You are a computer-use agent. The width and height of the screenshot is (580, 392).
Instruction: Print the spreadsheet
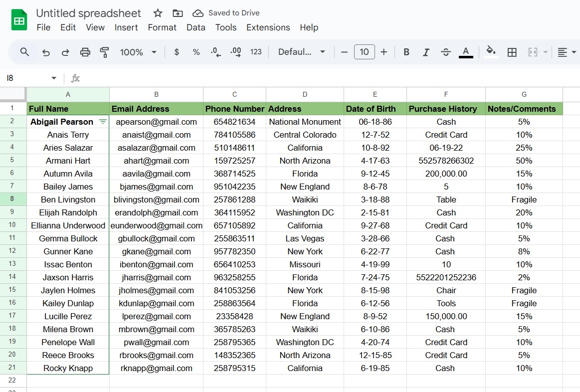pyautogui.click(x=85, y=52)
